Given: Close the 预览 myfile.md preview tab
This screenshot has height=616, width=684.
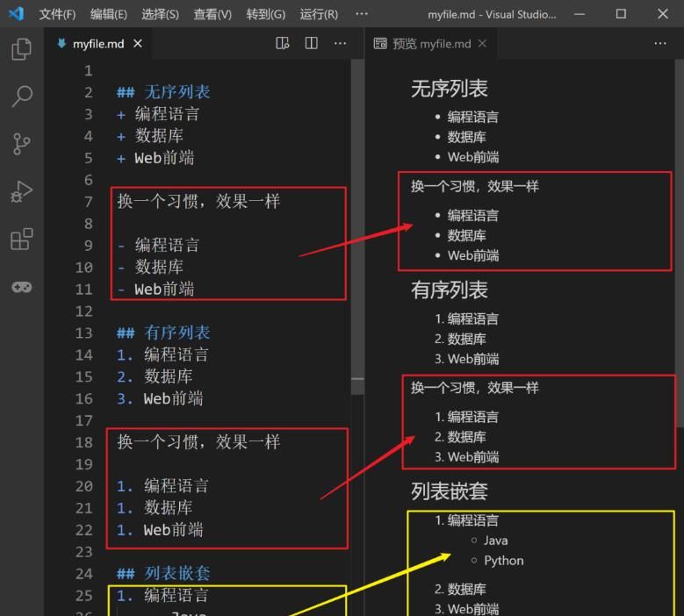Looking at the screenshot, I should tap(482, 43).
